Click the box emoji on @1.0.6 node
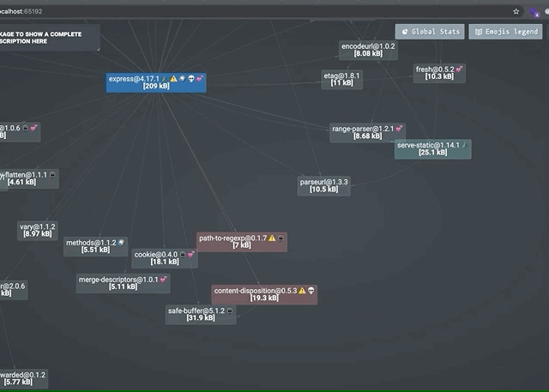549x392 pixels. 25,128
